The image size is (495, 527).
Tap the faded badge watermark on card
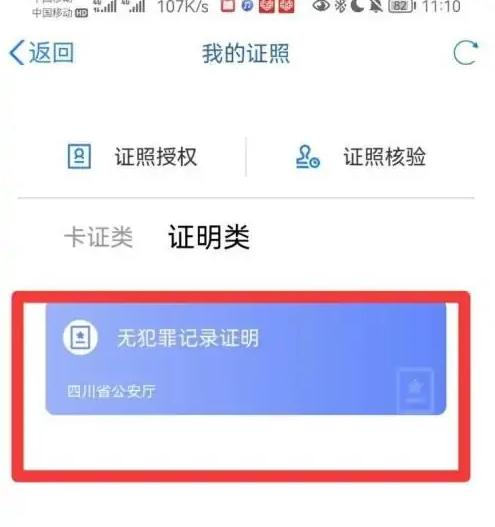tap(415, 389)
